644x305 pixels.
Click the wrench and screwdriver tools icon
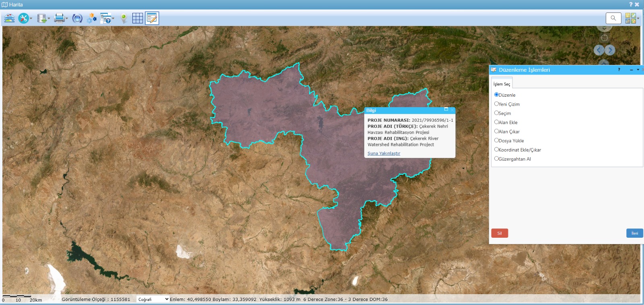click(x=24, y=18)
